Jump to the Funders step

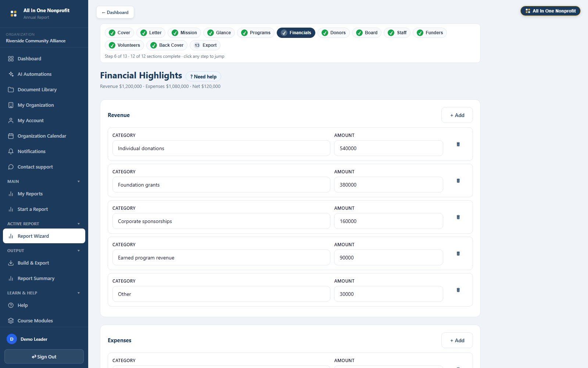pyautogui.click(x=430, y=33)
